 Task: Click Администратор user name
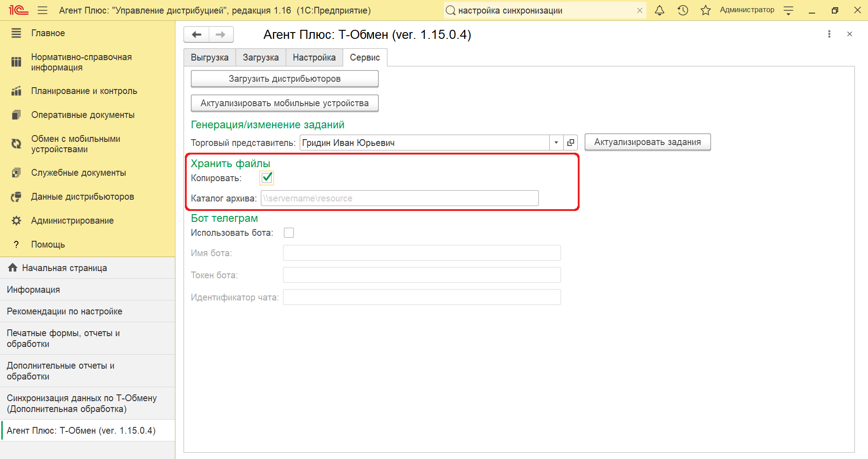[x=747, y=10]
